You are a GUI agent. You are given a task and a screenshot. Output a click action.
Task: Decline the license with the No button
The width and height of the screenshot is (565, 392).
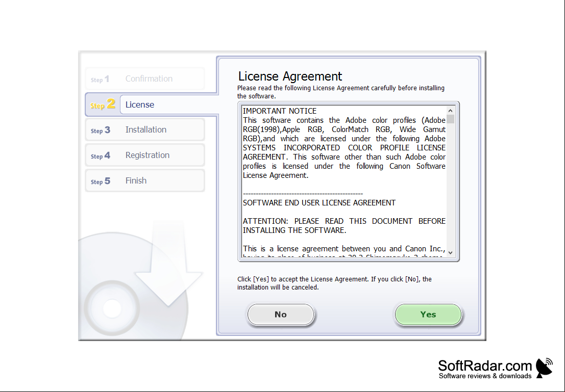tap(281, 315)
